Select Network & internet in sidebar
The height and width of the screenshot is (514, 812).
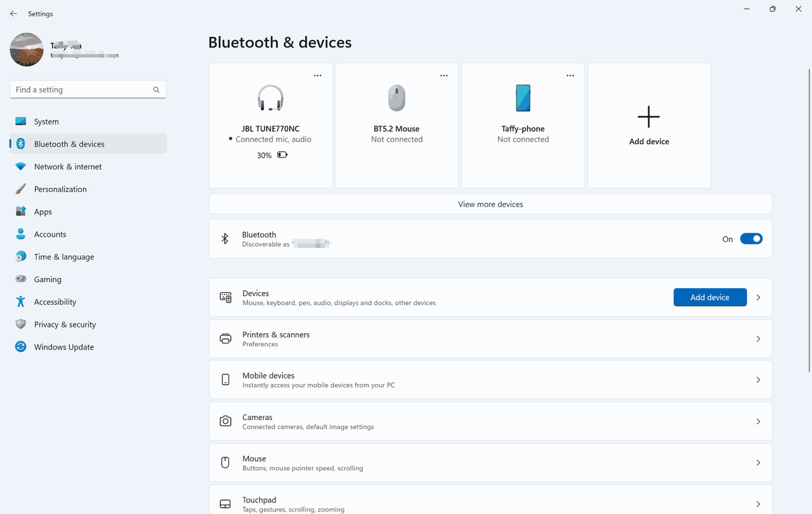pos(68,167)
